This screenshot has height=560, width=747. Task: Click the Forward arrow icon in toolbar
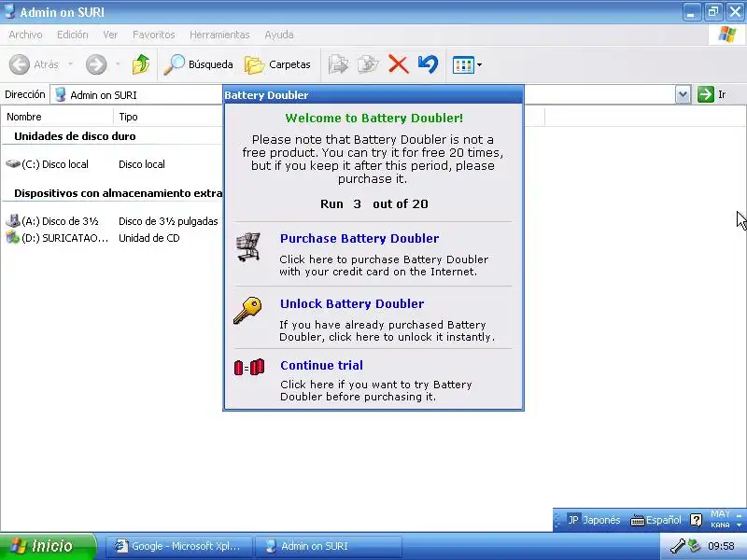click(x=96, y=64)
